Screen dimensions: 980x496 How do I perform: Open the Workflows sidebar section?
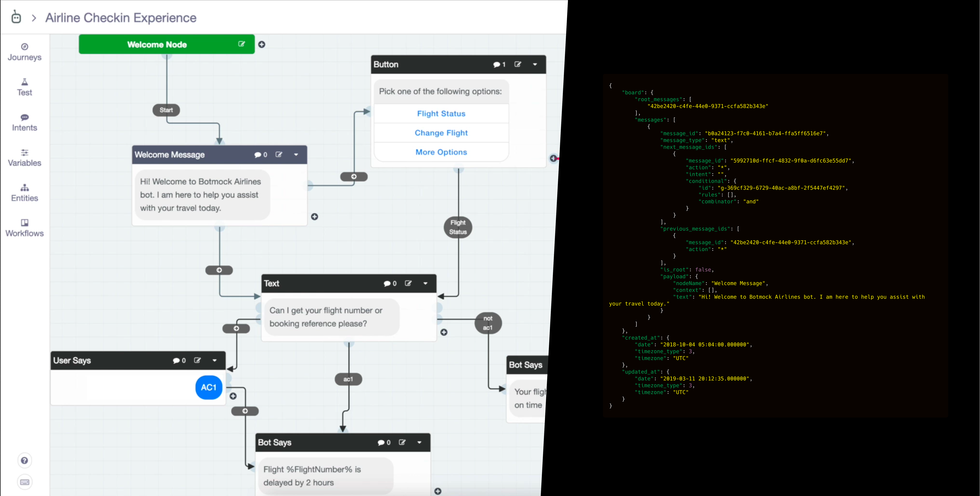(x=24, y=228)
